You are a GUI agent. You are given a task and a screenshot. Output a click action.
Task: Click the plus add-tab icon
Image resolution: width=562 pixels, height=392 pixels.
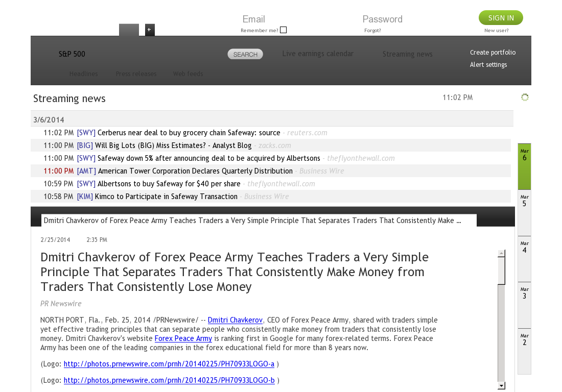(150, 30)
